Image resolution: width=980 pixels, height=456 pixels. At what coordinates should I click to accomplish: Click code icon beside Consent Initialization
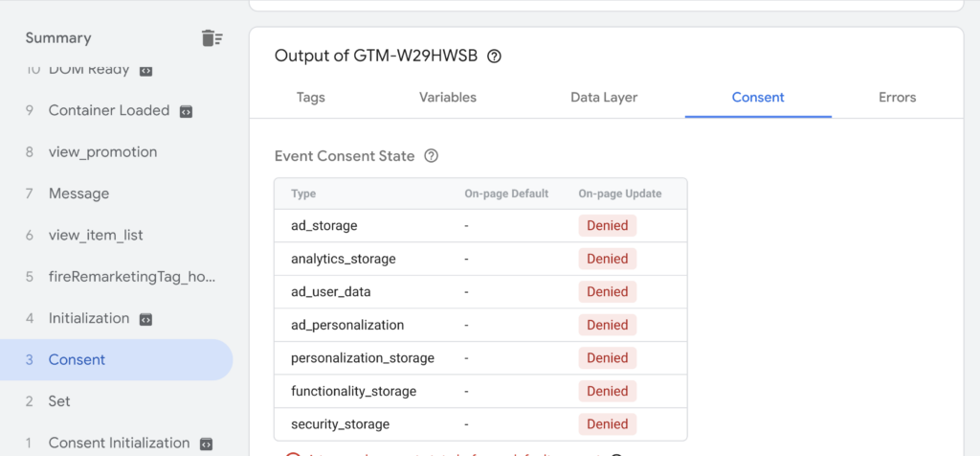[207, 444]
